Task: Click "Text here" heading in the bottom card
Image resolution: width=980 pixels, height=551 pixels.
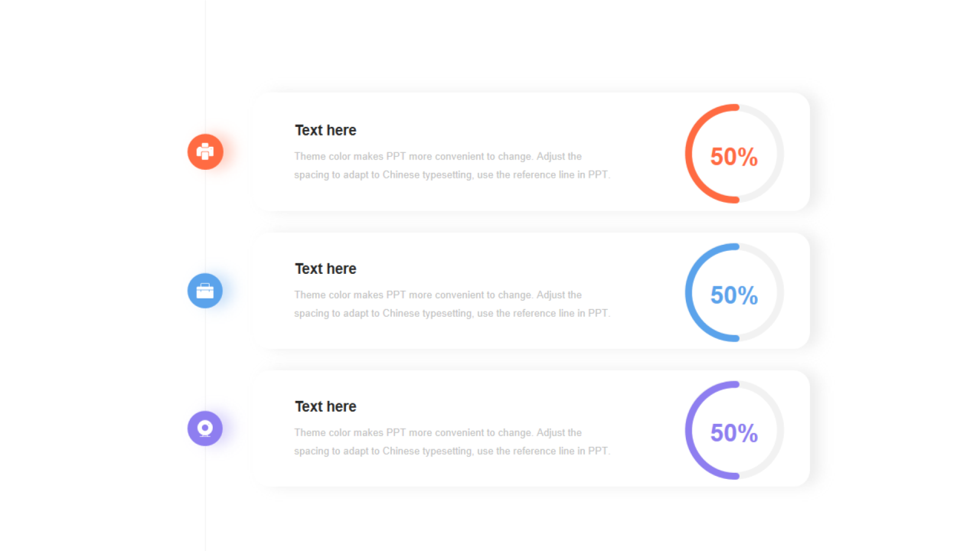Action: click(x=325, y=406)
